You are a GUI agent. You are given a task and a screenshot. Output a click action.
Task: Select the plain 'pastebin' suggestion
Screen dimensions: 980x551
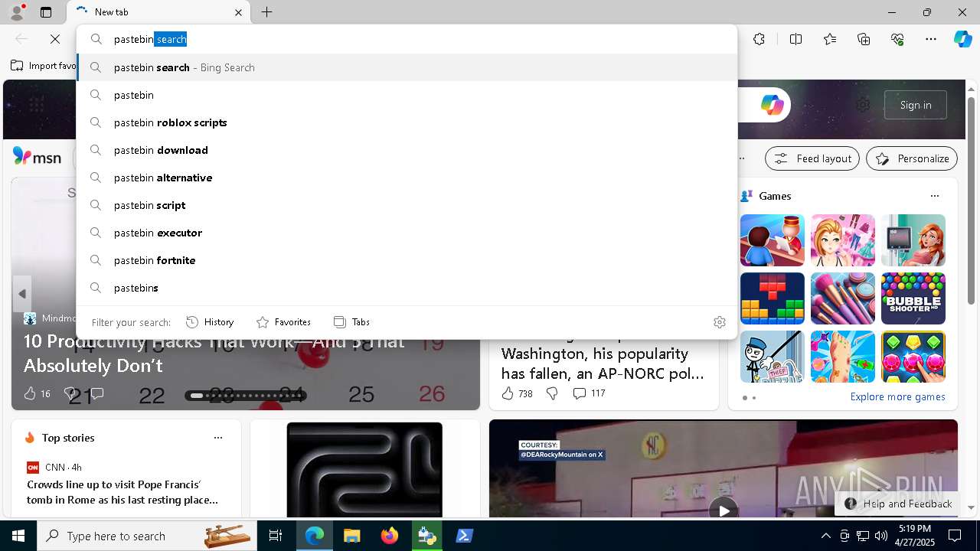tap(407, 95)
